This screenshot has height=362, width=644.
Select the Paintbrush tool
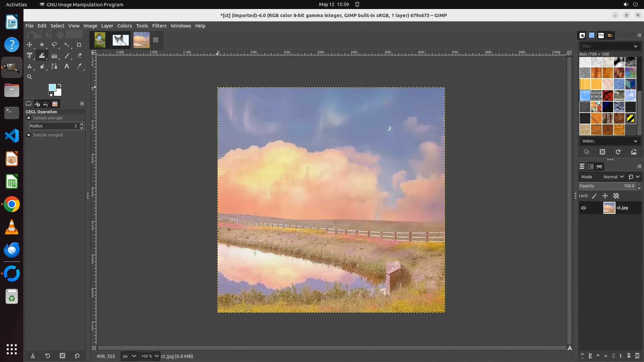tap(67, 56)
